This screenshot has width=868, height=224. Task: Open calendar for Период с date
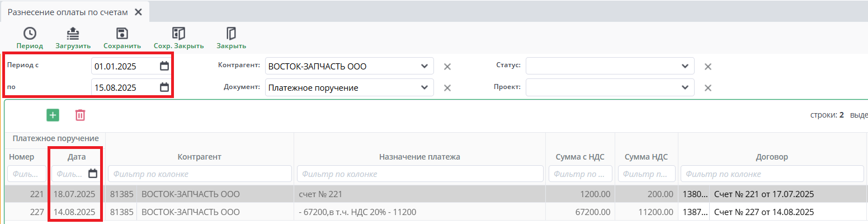164,66
